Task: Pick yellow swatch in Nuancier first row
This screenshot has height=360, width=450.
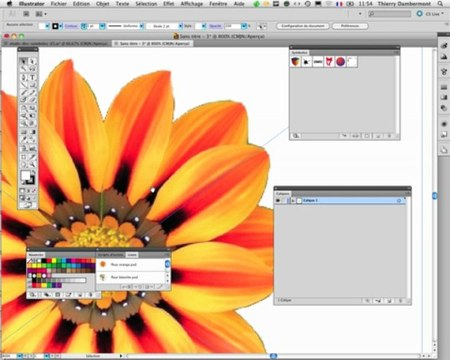Action: tap(54, 261)
